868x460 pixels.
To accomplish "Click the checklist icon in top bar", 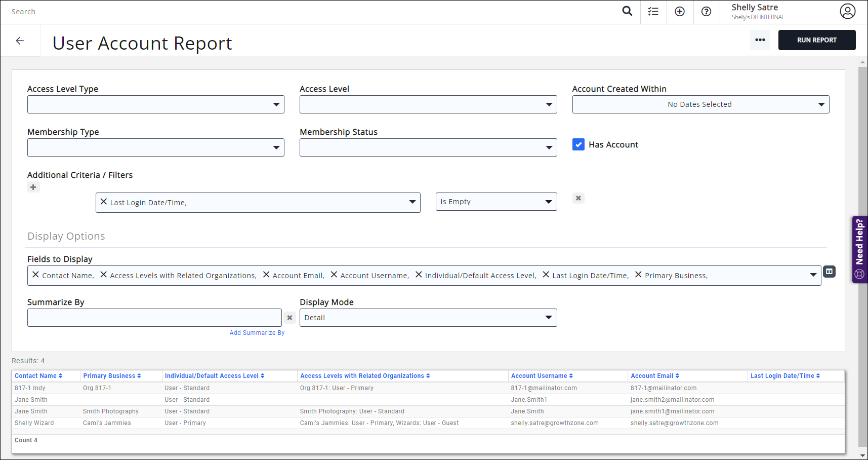I will point(653,11).
